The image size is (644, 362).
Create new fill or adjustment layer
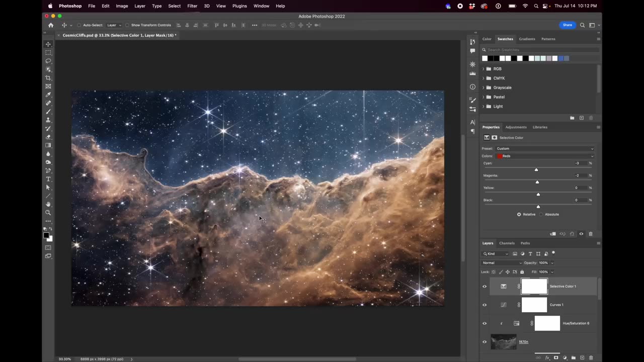[565, 357]
